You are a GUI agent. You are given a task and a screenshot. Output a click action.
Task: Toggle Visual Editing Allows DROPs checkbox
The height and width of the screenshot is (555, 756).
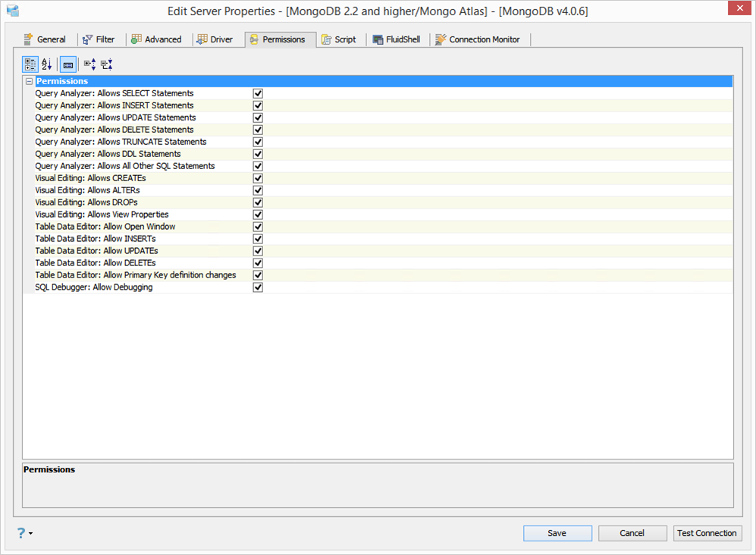(258, 202)
